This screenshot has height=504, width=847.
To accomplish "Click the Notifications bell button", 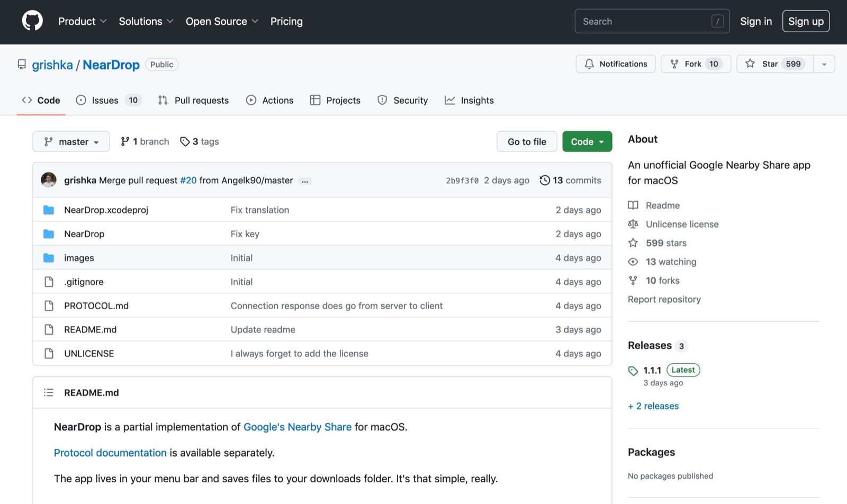I will pyautogui.click(x=615, y=64).
